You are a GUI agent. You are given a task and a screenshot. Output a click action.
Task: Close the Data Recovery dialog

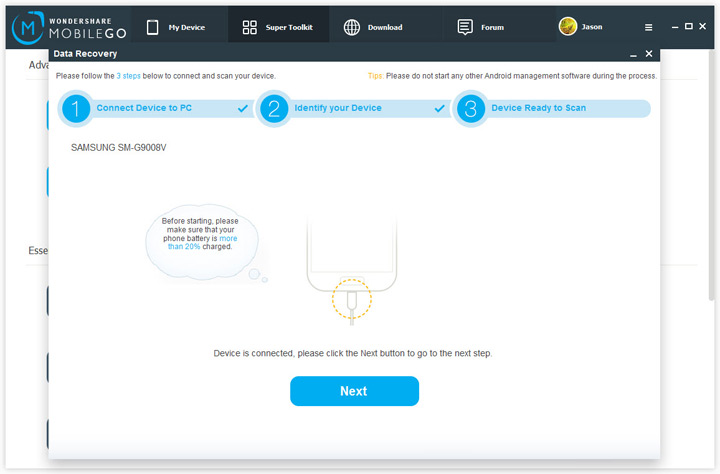pos(649,54)
